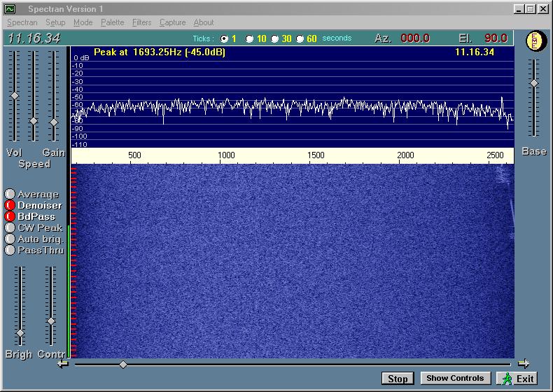Open the Filters menu
Screen dimensions: 553x392
(141, 22)
